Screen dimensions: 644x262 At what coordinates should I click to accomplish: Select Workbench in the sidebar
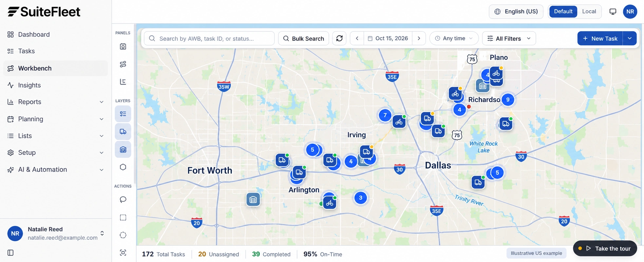[x=56, y=68]
